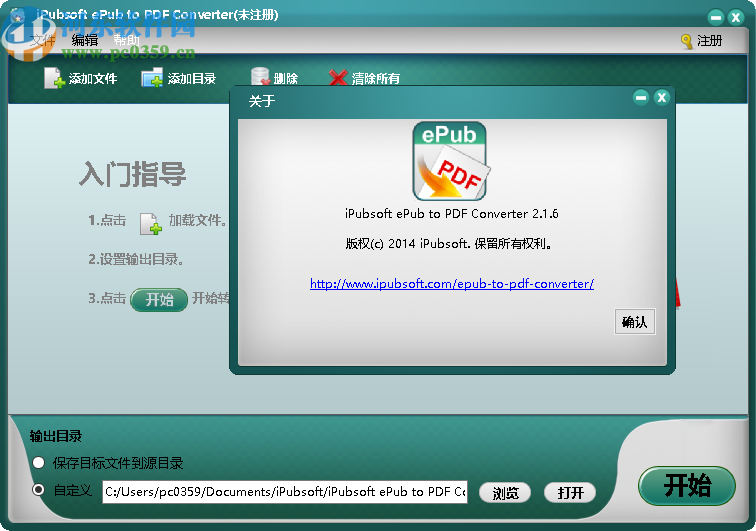The width and height of the screenshot is (756, 531).
Task: Click the Confirm (确认) button in About dialog
Action: pos(634,322)
